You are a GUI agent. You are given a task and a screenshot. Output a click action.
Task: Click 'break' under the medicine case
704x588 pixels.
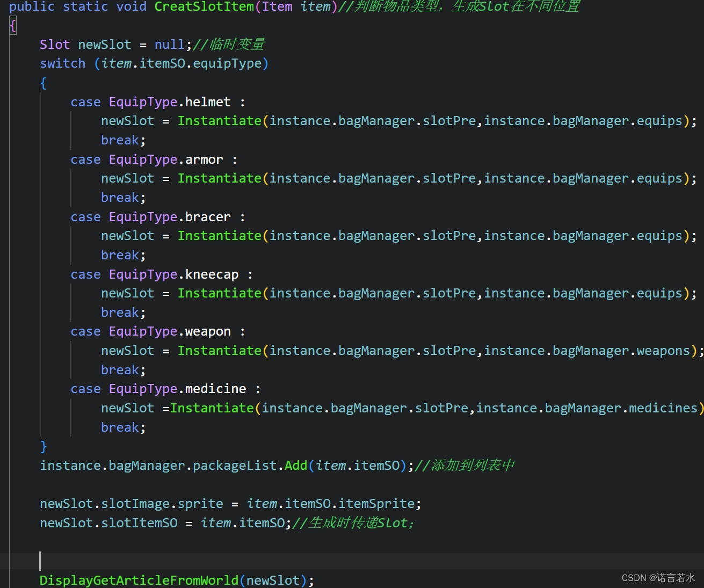[120, 427]
